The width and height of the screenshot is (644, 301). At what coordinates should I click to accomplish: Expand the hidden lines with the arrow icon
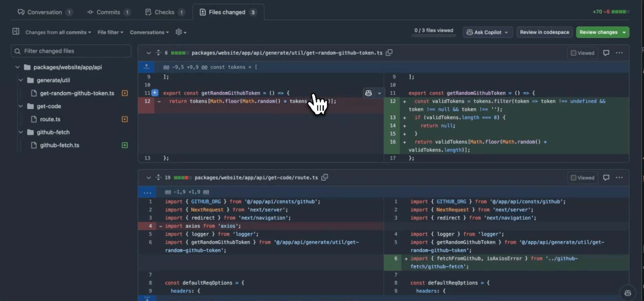[146, 67]
